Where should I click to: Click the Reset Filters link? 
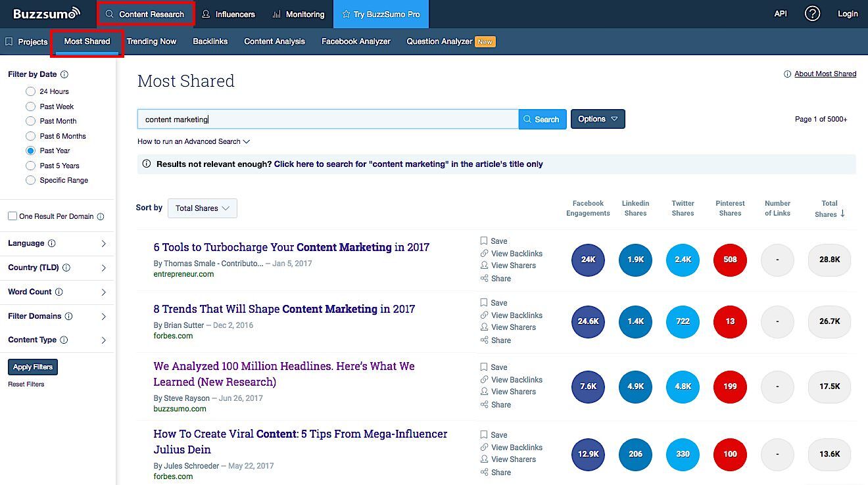(26, 384)
